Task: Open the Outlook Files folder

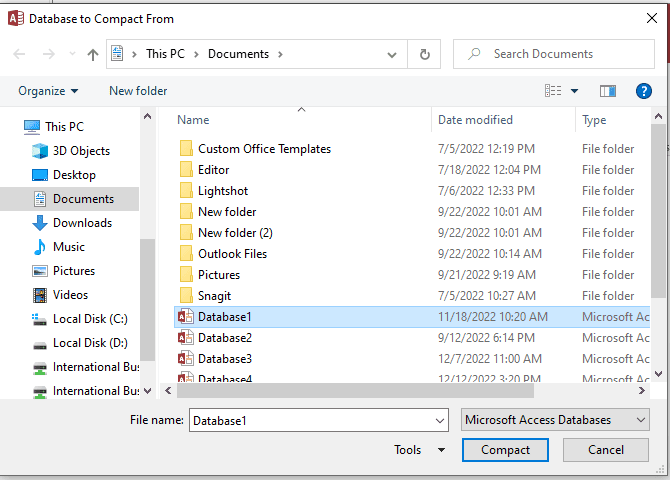Action: click(x=232, y=254)
